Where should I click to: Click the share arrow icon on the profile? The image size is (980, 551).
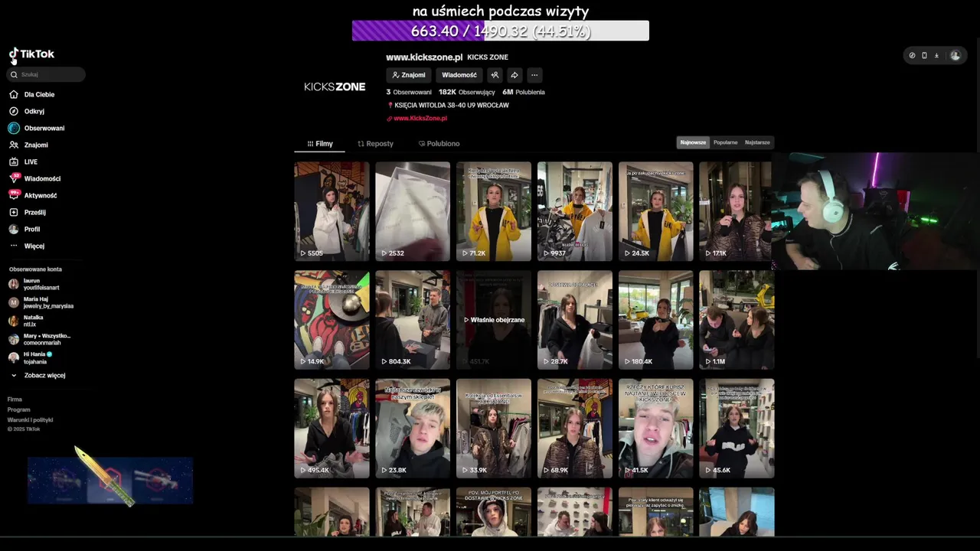click(514, 75)
